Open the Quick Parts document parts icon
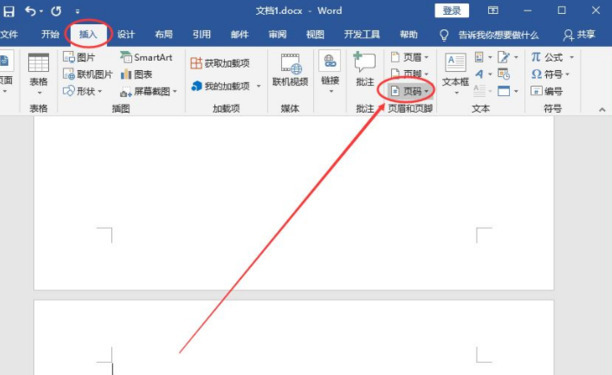The height and width of the screenshot is (375, 612). pyautogui.click(x=482, y=57)
